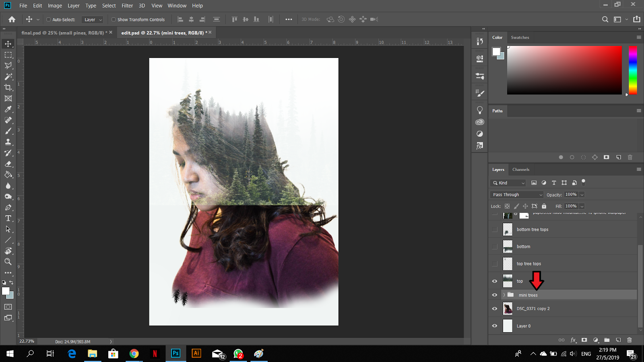Open the Filter menu
644x362 pixels.
tap(127, 6)
